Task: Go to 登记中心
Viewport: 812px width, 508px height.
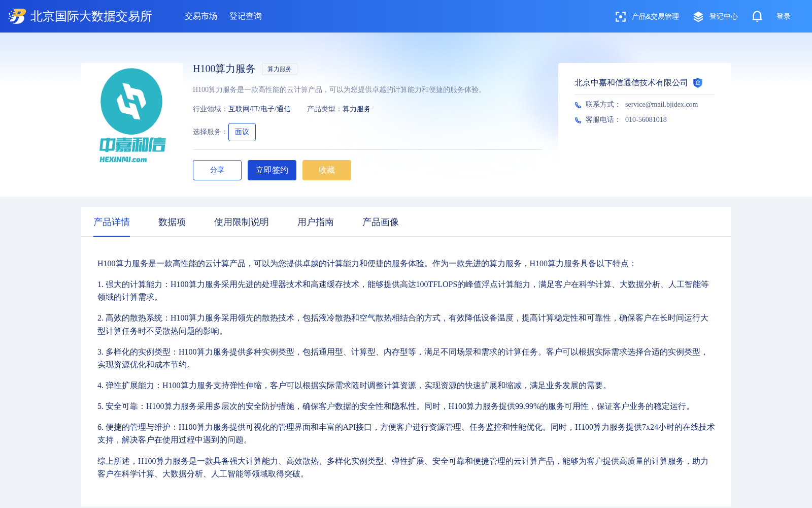Action: [x=724, y=16]
